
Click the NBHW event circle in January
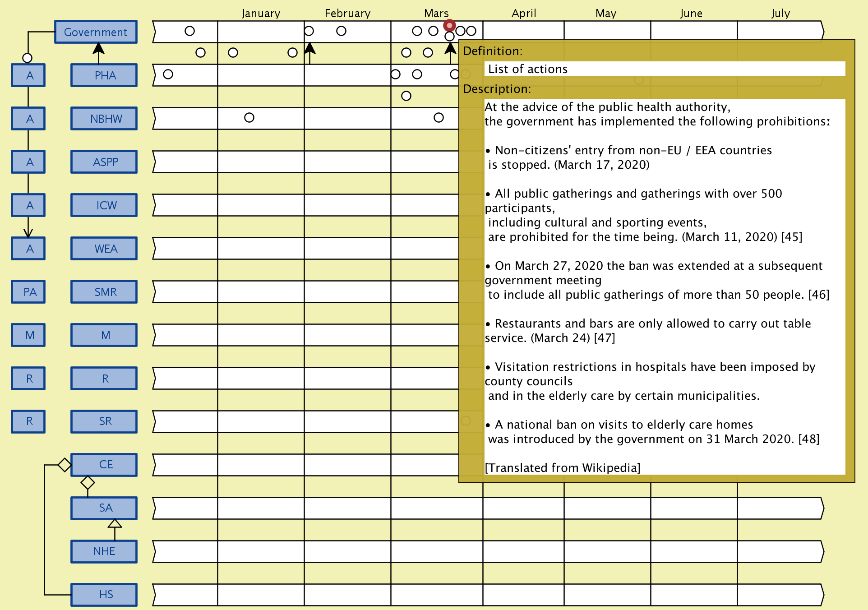[249, 118]
